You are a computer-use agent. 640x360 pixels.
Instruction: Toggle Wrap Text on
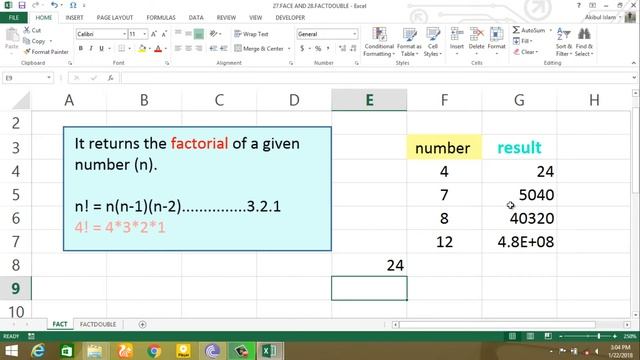251,34
